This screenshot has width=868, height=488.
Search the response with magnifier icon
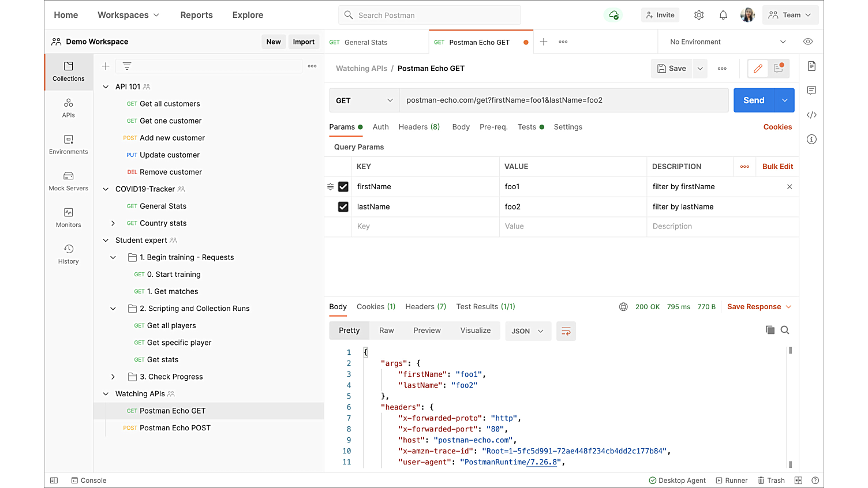pos(785,330)
